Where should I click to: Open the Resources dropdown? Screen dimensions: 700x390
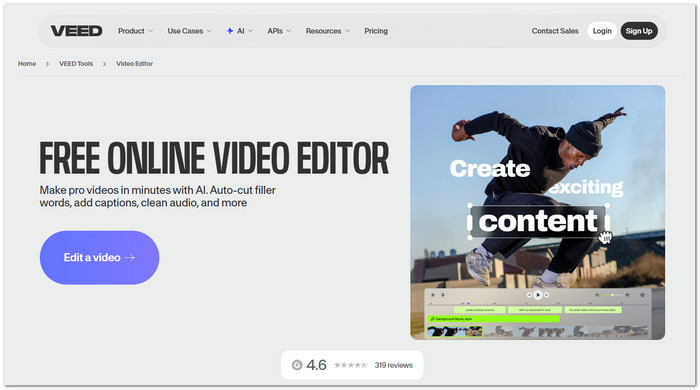(328, 31)
